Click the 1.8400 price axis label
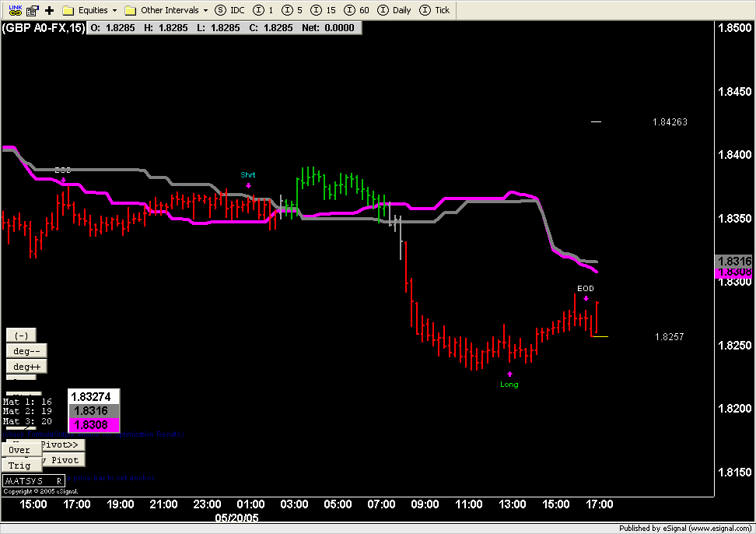The image size is (756, 534). (735, 155)
